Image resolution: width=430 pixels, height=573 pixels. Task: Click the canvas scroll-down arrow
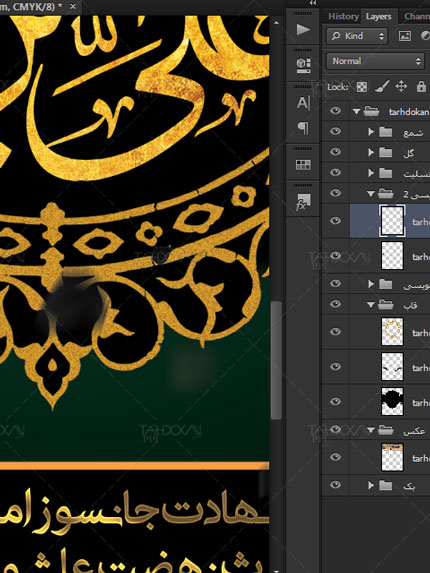pos(276,570)
